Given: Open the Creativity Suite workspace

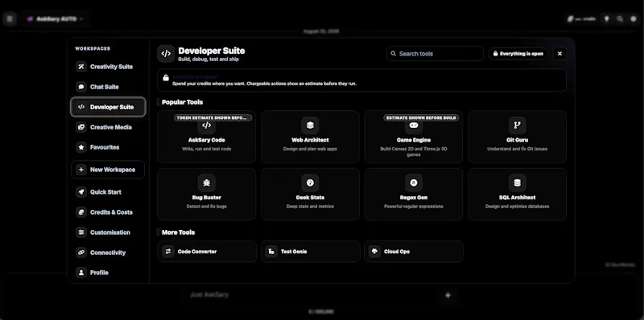Looking at the screenshot, I should coord(108,67).
